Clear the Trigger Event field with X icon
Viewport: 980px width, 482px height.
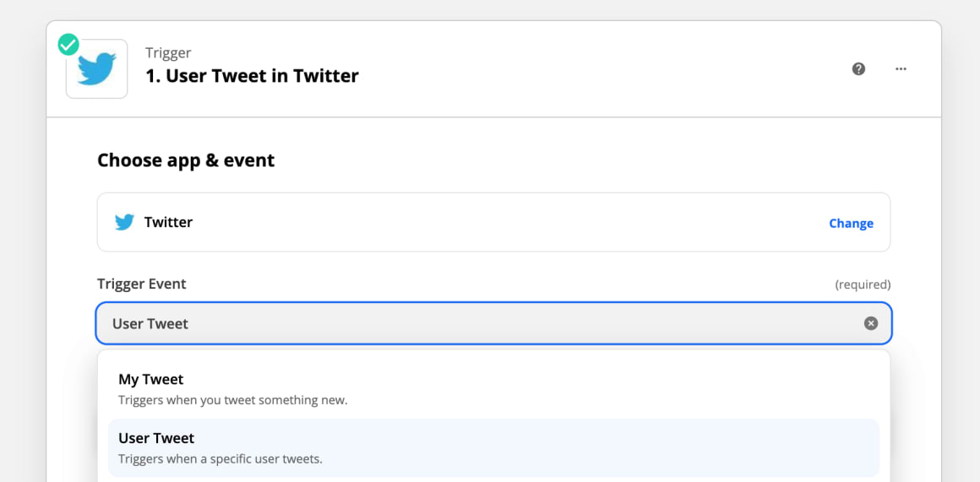click(871, 323)
